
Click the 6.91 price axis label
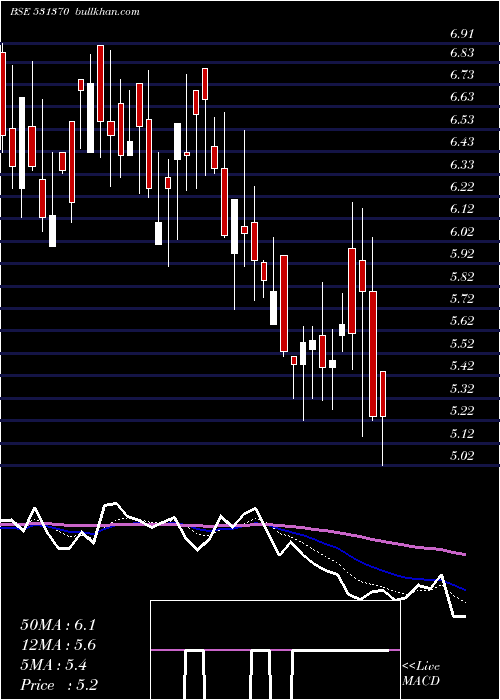pos(462,33)
